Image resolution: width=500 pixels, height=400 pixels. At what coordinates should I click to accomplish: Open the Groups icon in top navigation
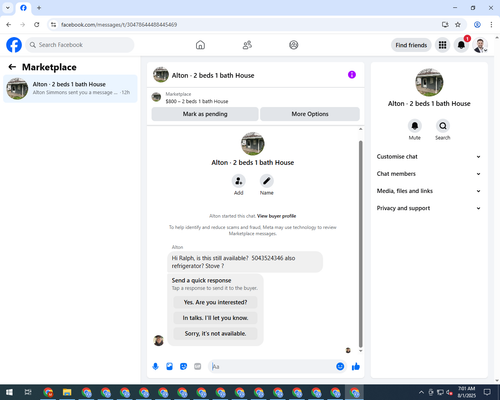(x=294, y=45)
